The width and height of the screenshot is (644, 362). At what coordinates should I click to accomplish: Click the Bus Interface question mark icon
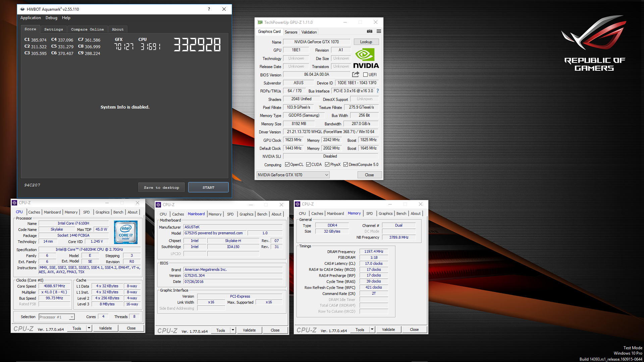[378, 91]
